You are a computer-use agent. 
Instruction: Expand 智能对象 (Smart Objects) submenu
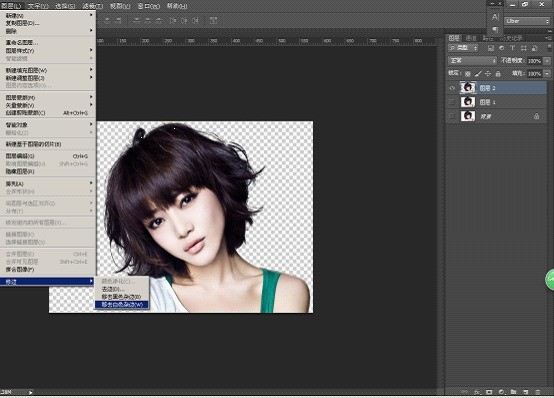[x=48, y=124]
